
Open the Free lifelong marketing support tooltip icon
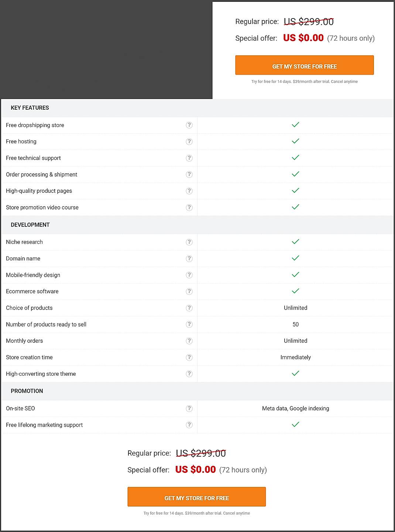[189, 425]
